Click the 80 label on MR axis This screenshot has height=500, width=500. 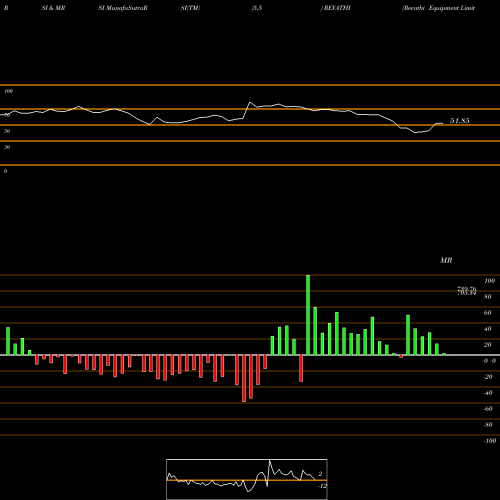(x=488, y=297)
